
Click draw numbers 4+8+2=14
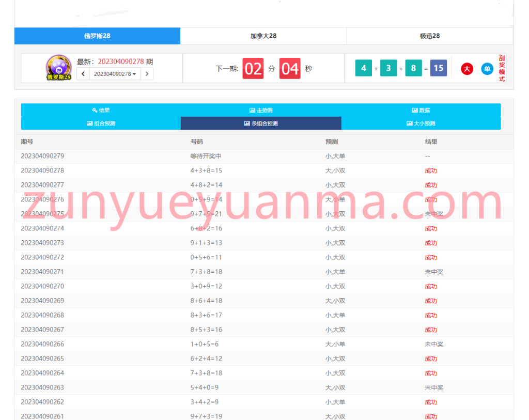click(206, 185)
